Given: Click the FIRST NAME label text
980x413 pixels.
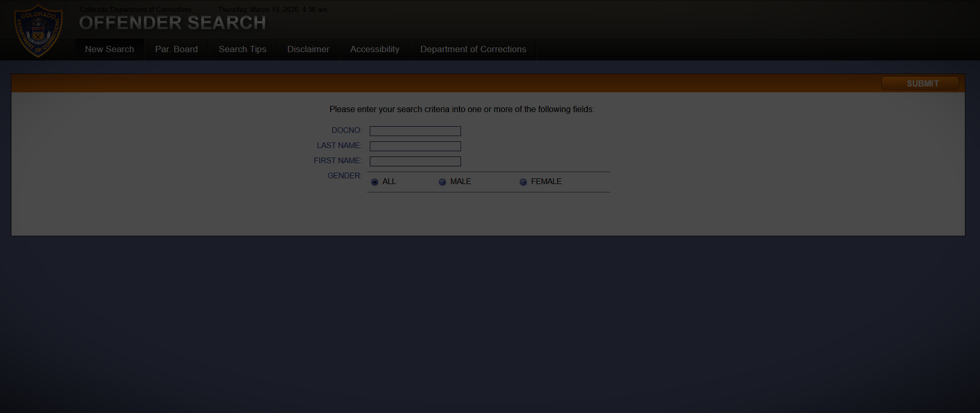Looking at the screenshot, I should [x=337, y=161].
